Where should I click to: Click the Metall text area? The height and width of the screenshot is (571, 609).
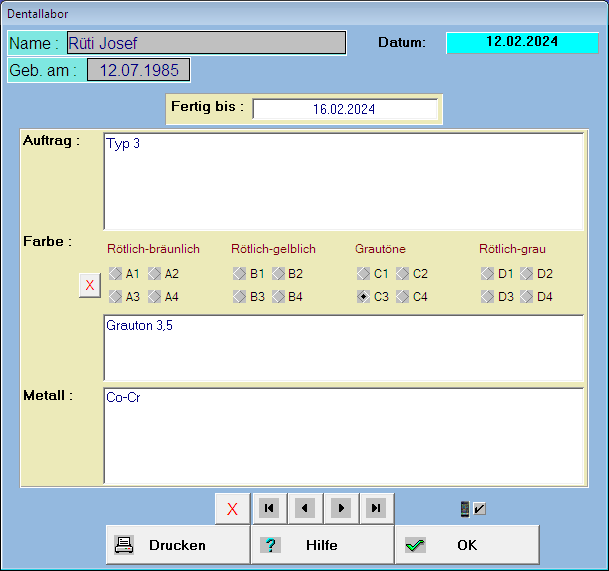(x=343, y=435)
